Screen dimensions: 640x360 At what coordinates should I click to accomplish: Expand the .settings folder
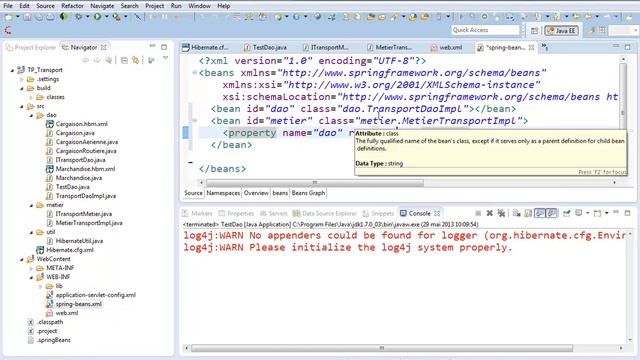[x=22, y=79]
